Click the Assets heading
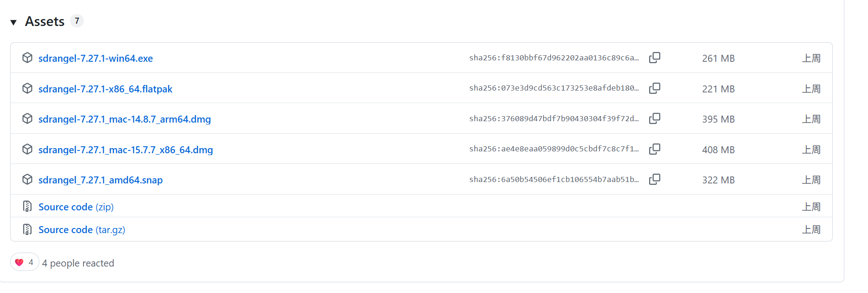Viewport: 868px width, 293px height. click(45, 21)
